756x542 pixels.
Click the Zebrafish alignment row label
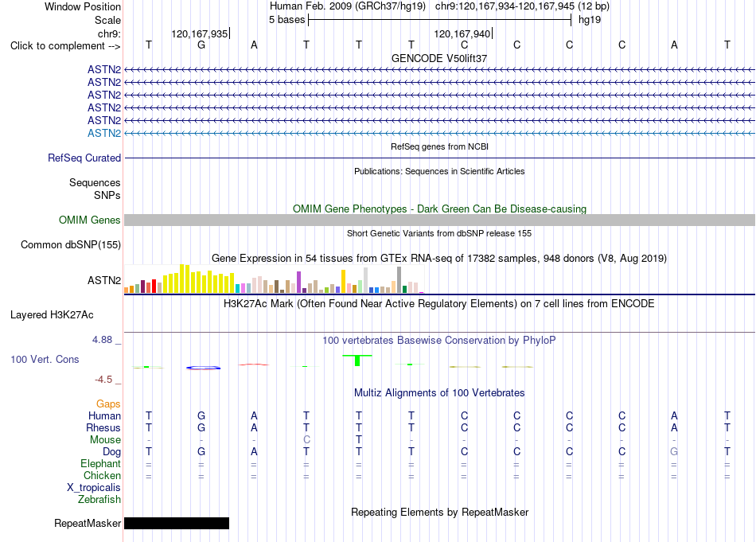click(x=99, y=500)
